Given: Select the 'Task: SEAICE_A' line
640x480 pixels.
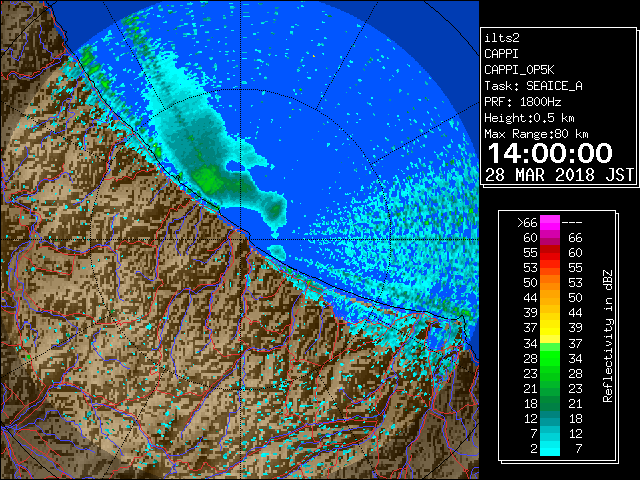Looking at the screenshot, I should tap(533, 86).
